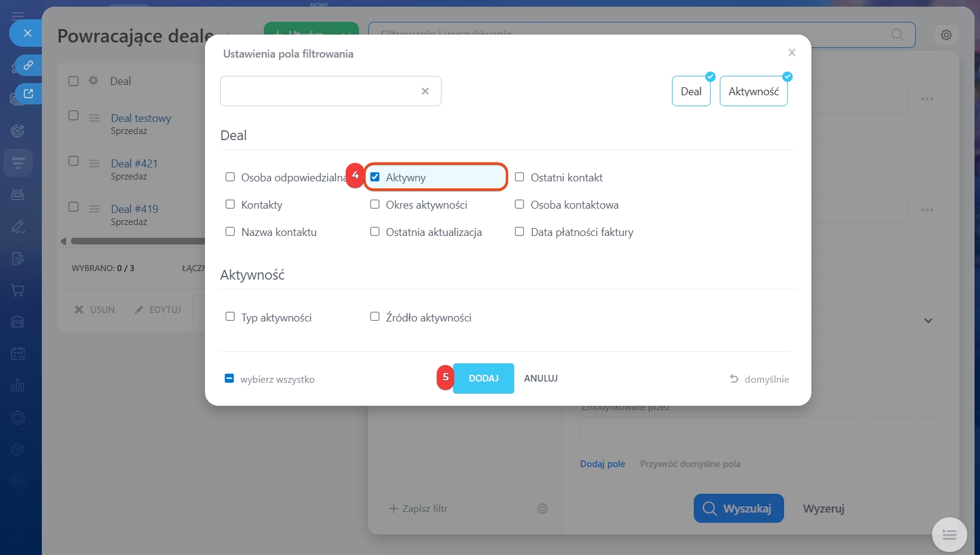Open the settings gear at the top right
This screenshot has width=980, height=555.
point(946,35)
